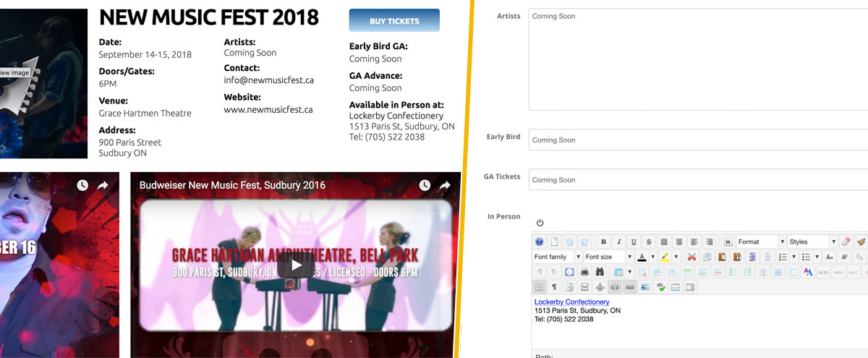
Task: Toggle show paragraph marks icon
Action: (x=554, y=287)
